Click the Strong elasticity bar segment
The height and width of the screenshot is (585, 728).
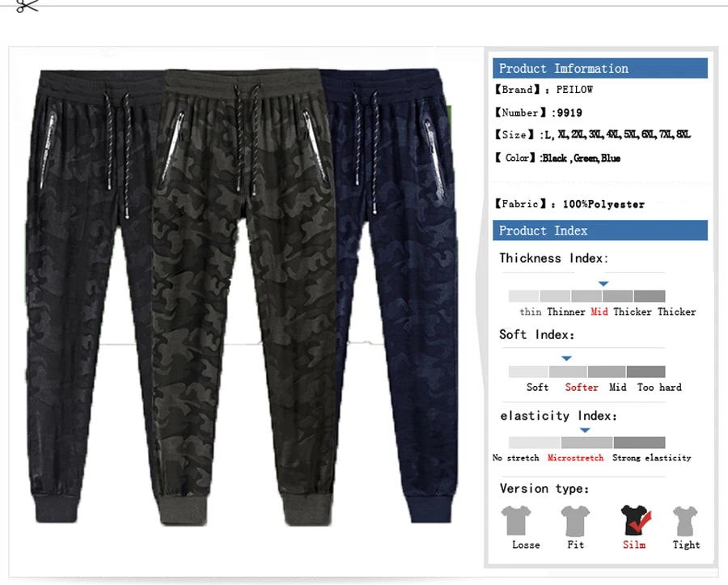[x=639, y=442]
